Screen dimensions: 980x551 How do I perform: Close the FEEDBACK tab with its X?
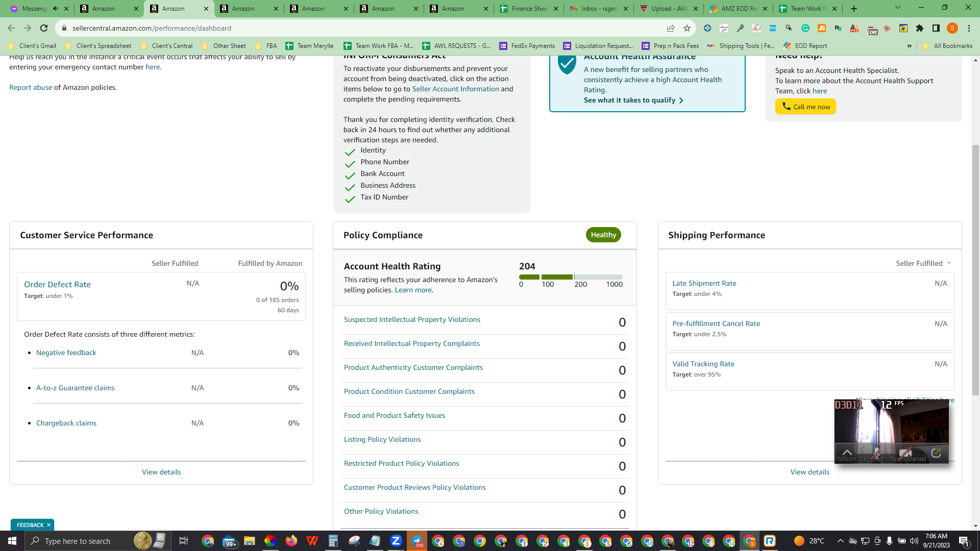pos(49,525)
